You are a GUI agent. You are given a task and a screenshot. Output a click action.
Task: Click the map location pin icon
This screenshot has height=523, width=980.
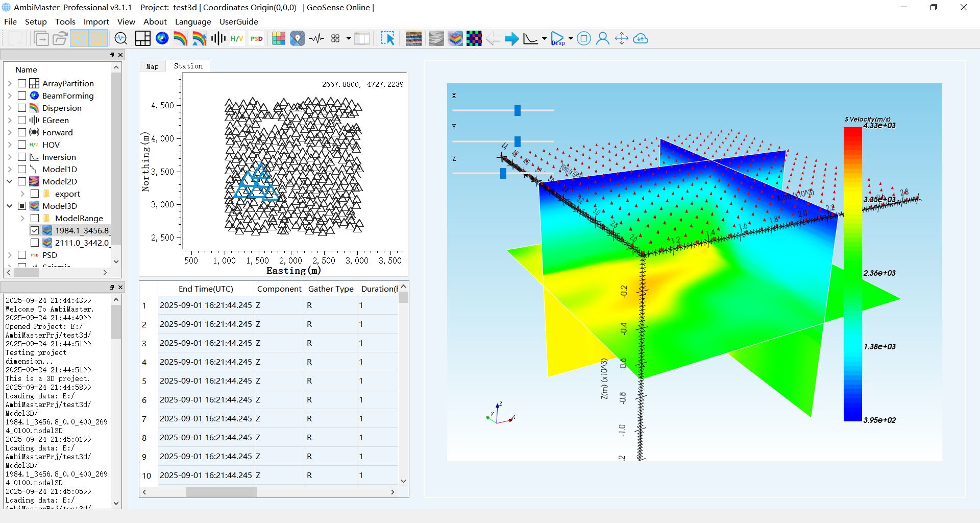[x=297, y=39]
